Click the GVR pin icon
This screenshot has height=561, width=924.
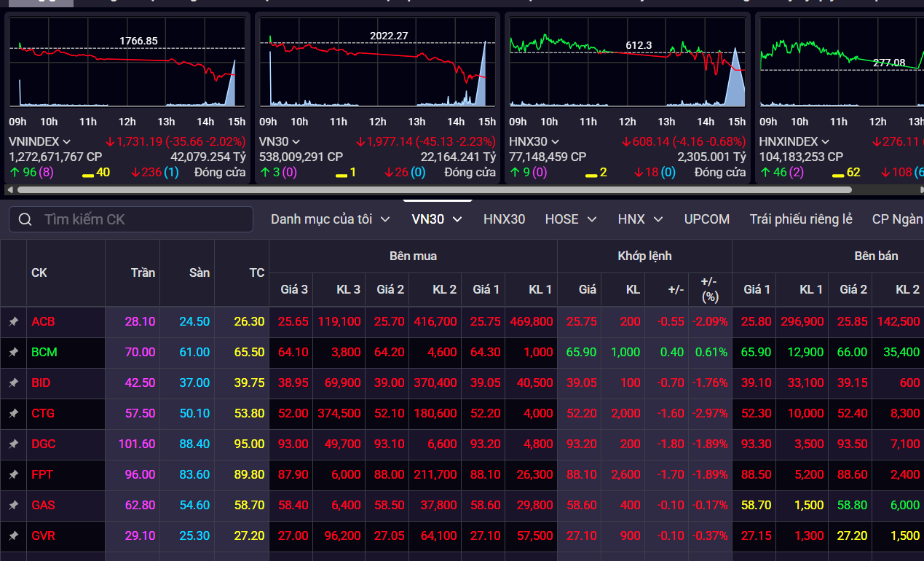point(13,535)
